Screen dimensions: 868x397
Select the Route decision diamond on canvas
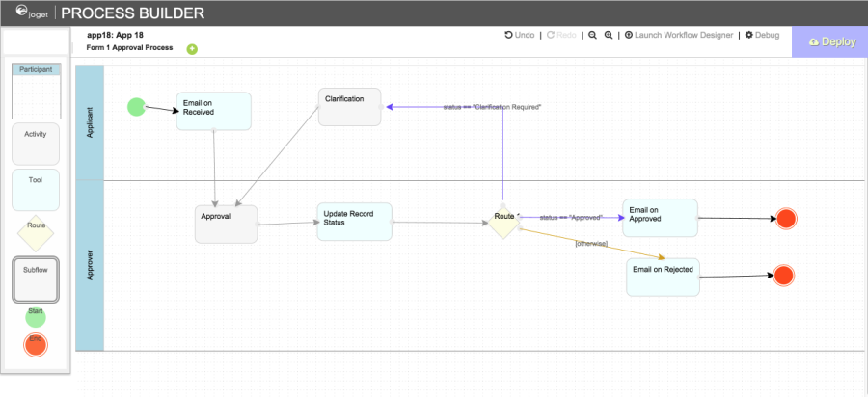click(x=503, y=222)
